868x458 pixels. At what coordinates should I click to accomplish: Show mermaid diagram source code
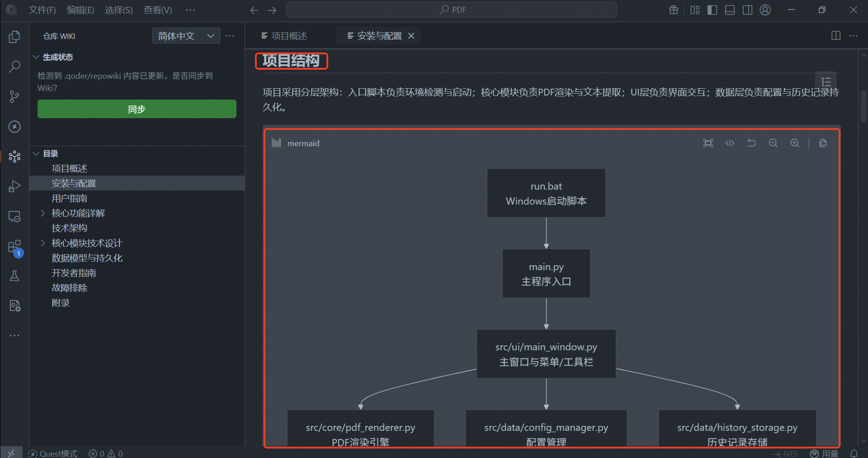click(730, 143)
